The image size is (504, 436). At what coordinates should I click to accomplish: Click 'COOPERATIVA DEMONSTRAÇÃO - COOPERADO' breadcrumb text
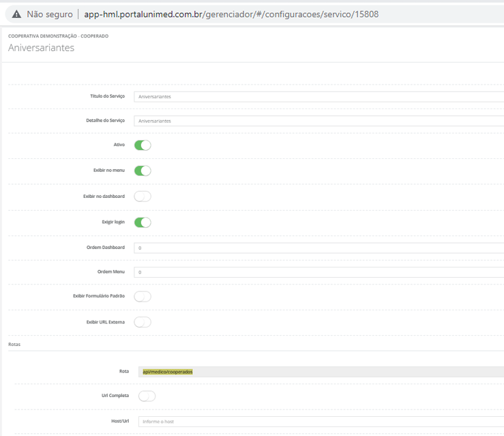[x=58, y=36]
